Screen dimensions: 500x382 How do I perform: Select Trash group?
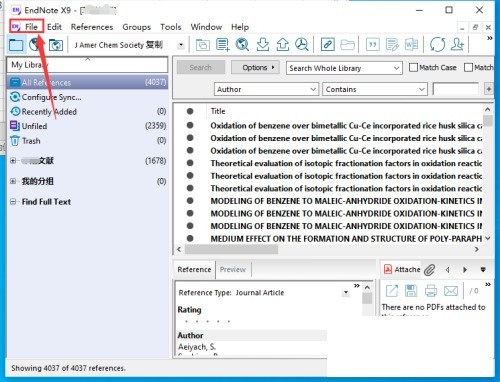87,141
